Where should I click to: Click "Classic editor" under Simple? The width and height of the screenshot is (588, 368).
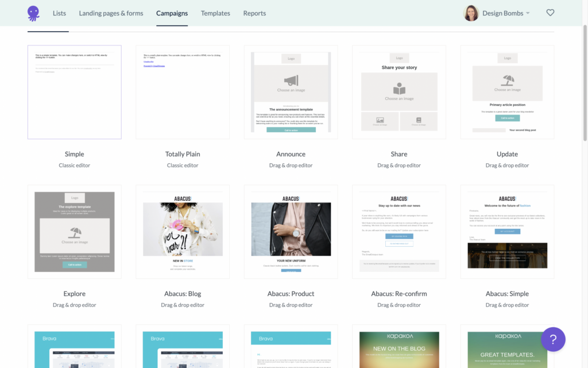coord(74,165)
